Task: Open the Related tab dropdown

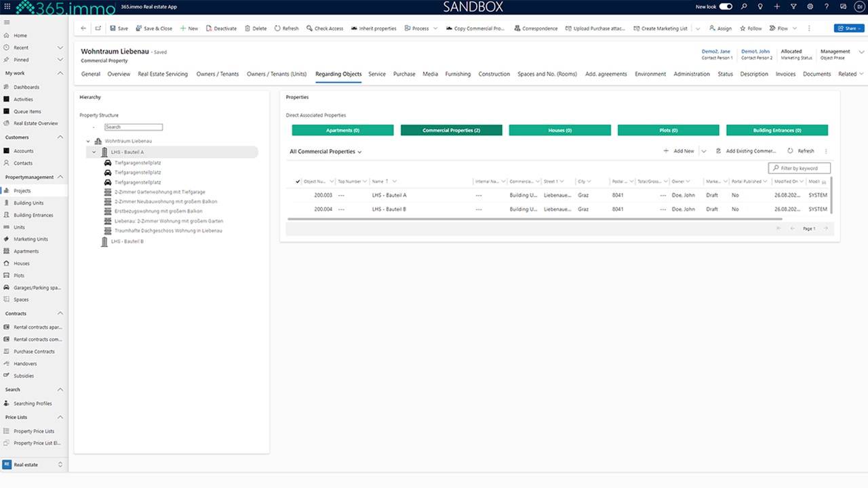Action: coord(851,74)
